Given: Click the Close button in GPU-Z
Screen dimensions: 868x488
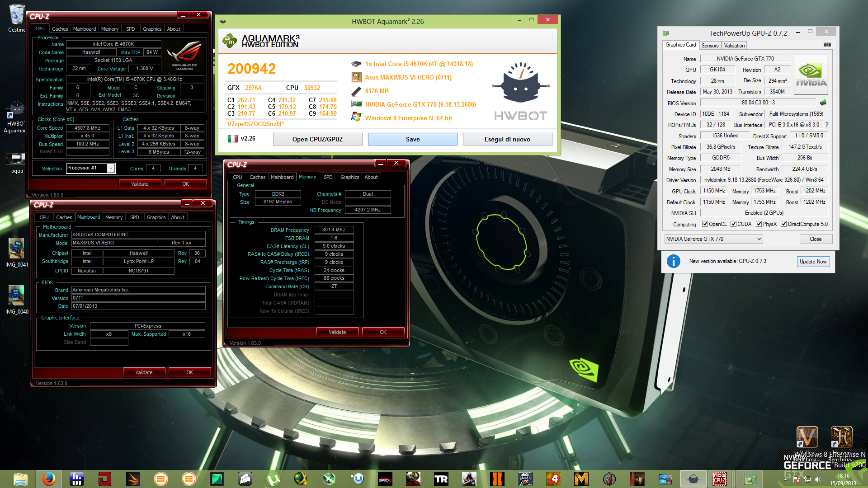Looking at the screenshot, I should [816, 239].
